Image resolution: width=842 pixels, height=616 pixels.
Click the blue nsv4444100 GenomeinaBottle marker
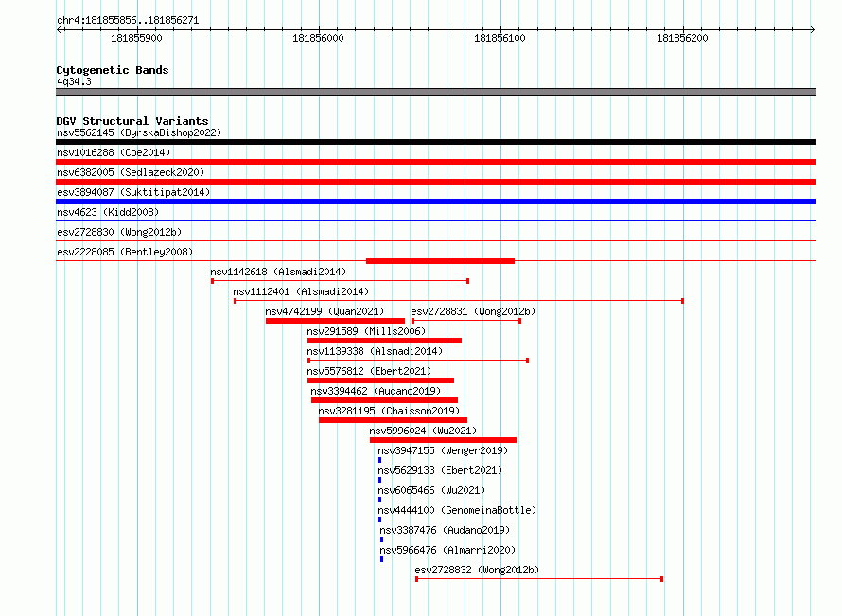click(x=379, y=519)
